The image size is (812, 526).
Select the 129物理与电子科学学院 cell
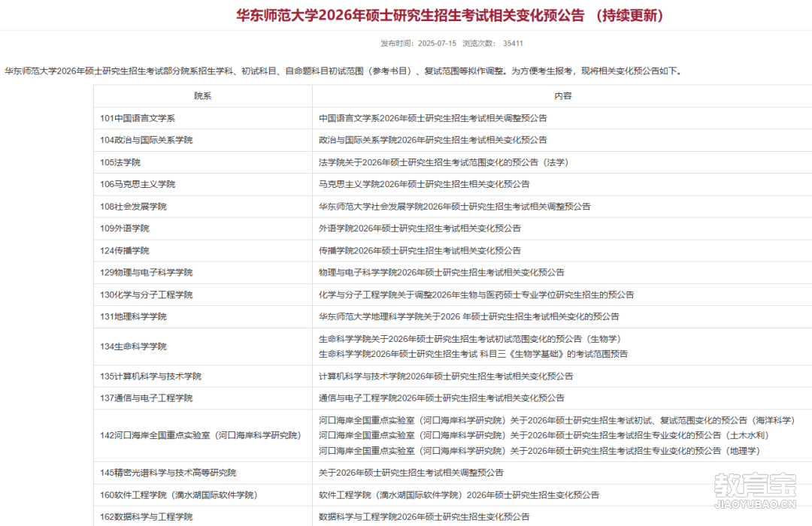[x=202, y=272]
